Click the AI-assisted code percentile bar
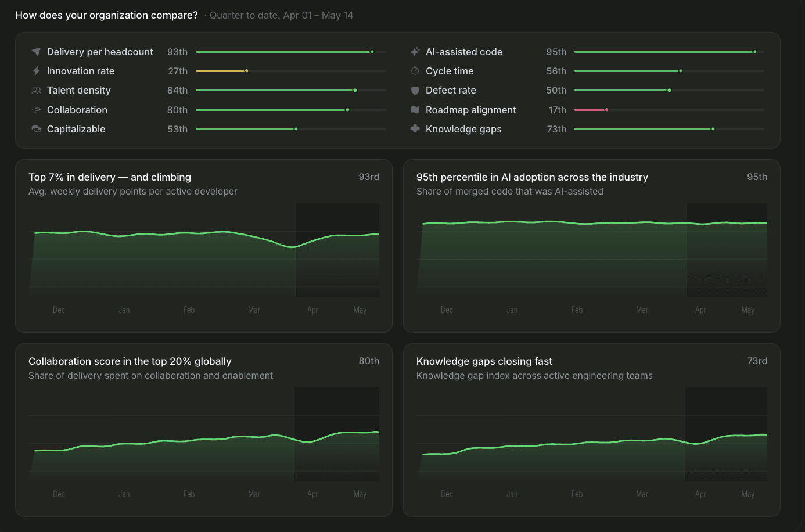805x532 pixels. click(x=669, y=52)
